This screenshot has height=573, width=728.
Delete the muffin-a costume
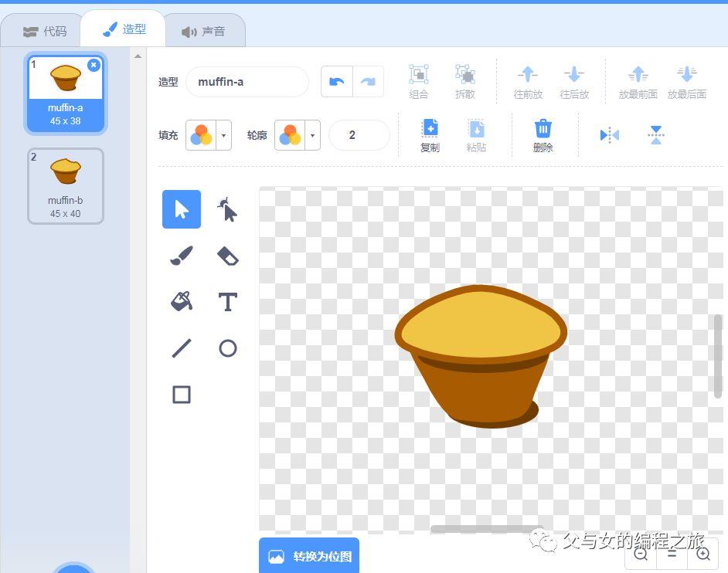pos(94,65)
